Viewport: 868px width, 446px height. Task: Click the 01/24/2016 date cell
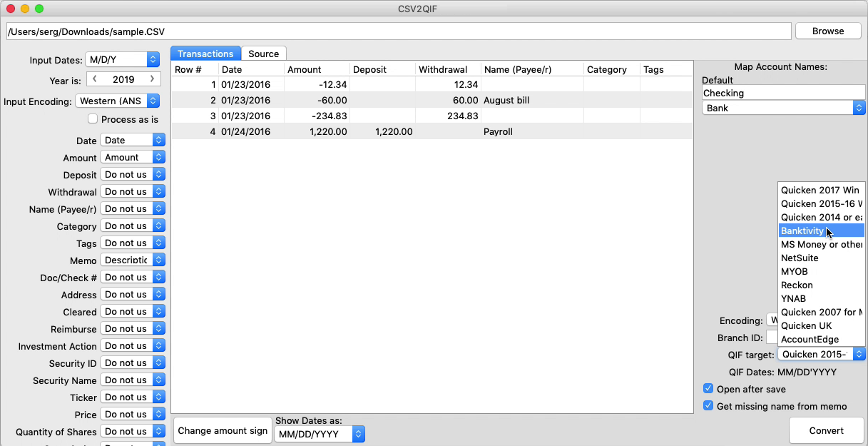coord(251,132)
